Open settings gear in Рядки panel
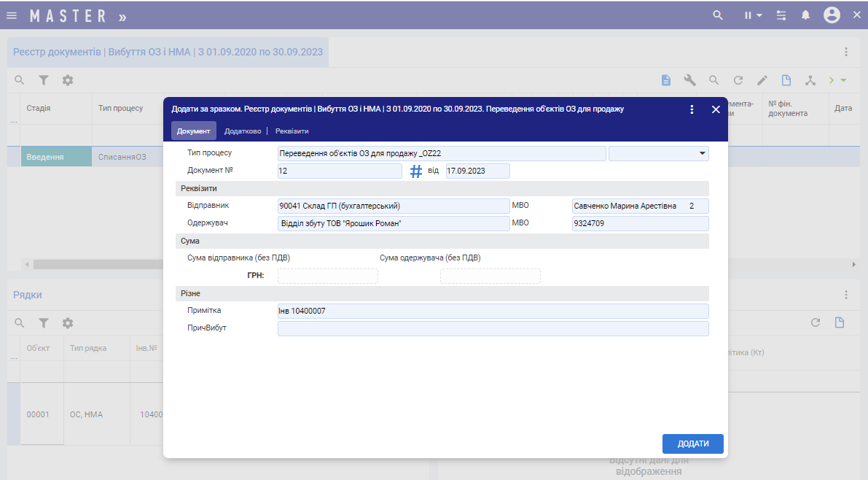Viewport: 868px width, 480px height. coord(68,322)
